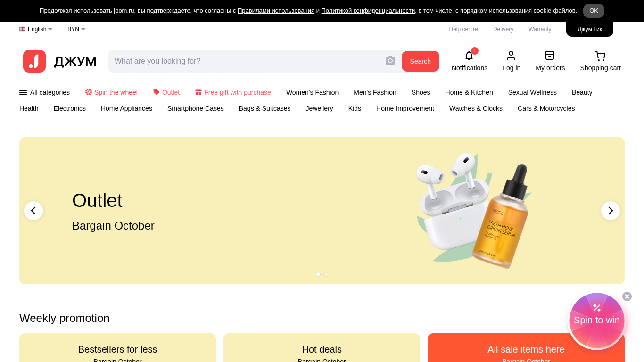Browse Men's Fashion category

point(375,92)
